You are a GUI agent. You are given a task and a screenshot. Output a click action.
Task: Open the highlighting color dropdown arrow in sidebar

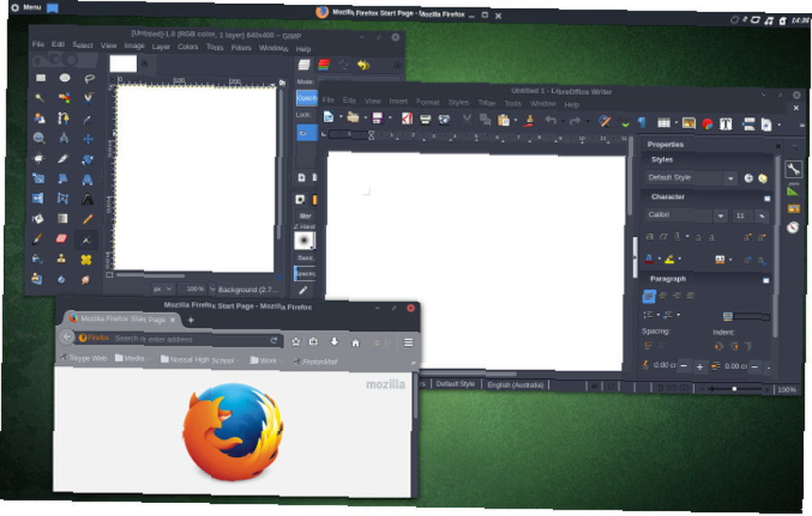680,258
